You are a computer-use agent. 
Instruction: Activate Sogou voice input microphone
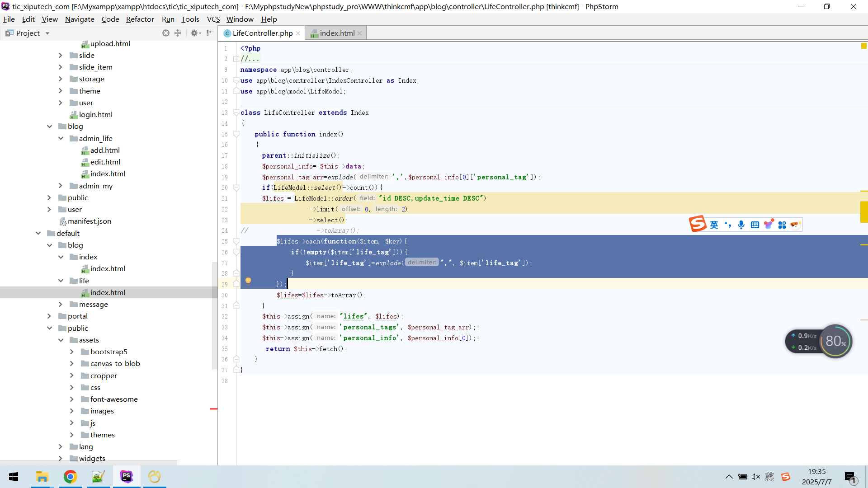click(x=741, y=225)
